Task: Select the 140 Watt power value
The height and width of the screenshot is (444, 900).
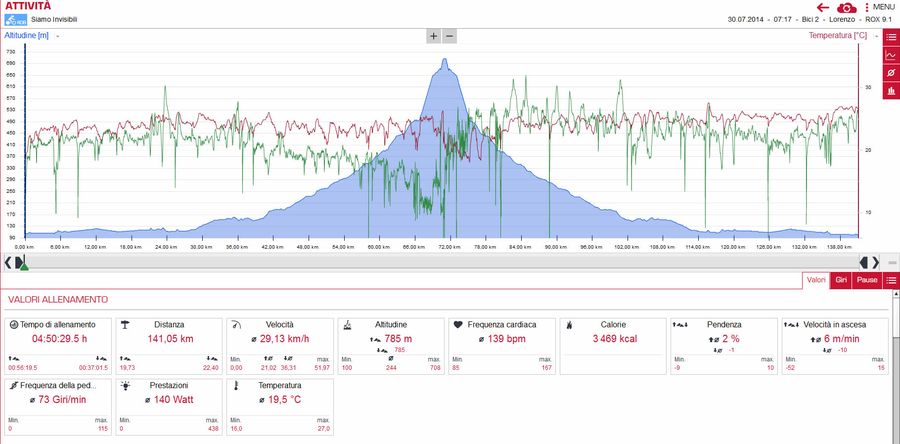Action: tap(173, 400)
